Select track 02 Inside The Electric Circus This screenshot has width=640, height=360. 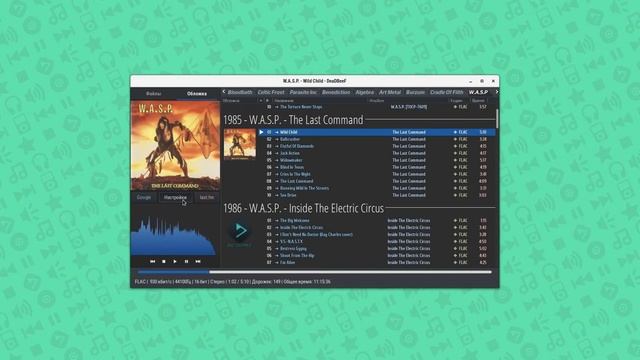click(377, 227)
